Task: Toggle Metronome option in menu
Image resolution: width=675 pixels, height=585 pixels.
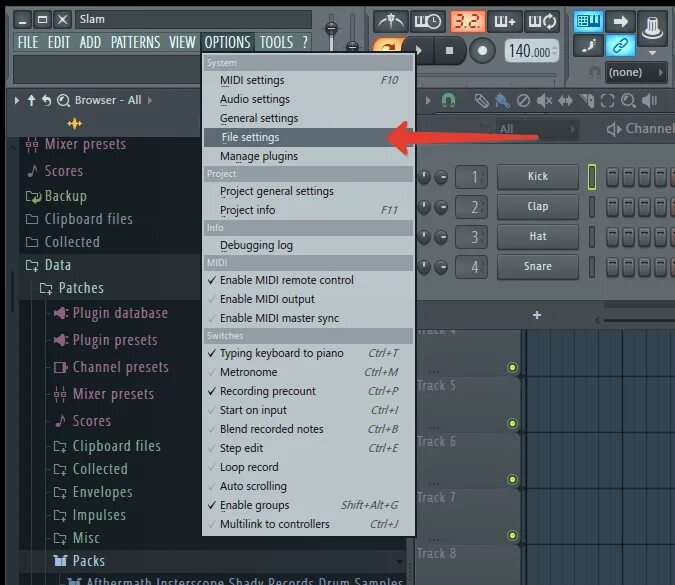Action: [308, 372]
